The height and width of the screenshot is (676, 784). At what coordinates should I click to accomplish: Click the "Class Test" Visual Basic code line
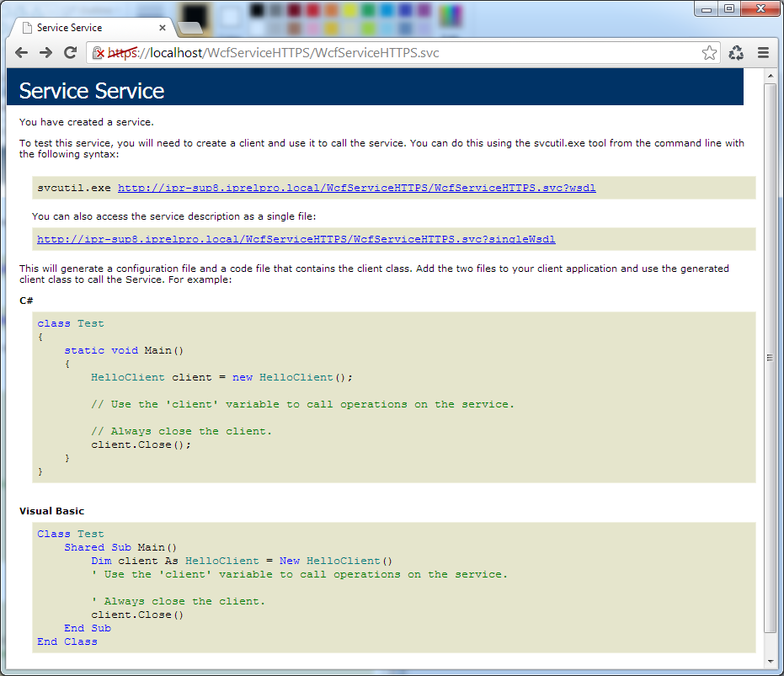tap(71, 534)
